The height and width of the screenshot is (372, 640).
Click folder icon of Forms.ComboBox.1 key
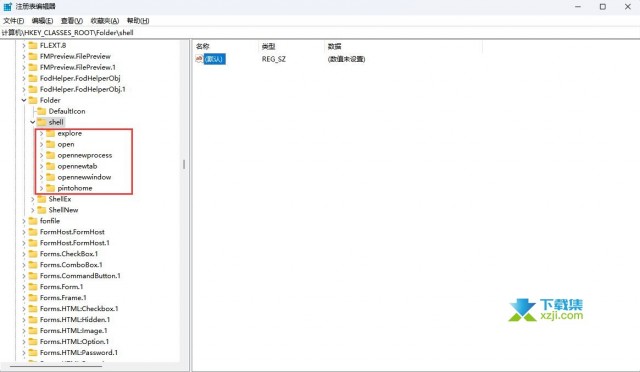coord(33,265)
